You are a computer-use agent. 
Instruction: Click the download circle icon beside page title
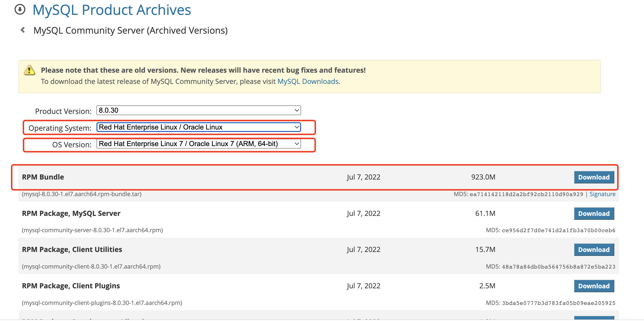20,10
